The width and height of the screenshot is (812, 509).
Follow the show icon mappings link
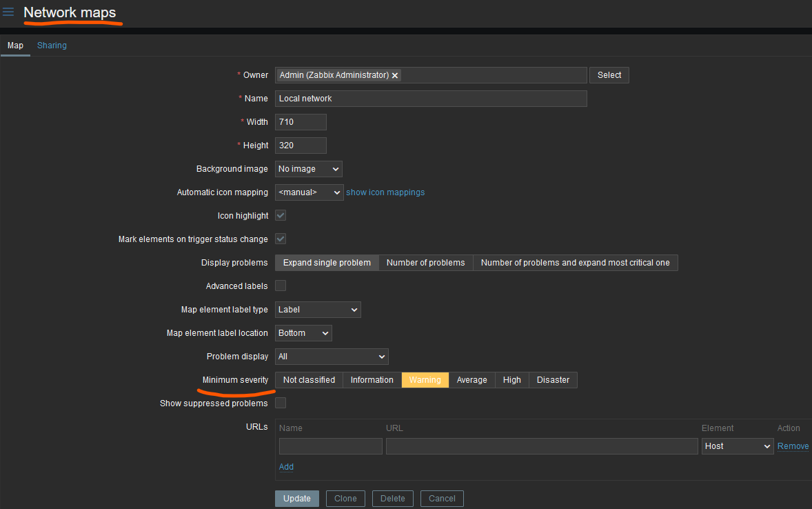[x=385, y=192]
